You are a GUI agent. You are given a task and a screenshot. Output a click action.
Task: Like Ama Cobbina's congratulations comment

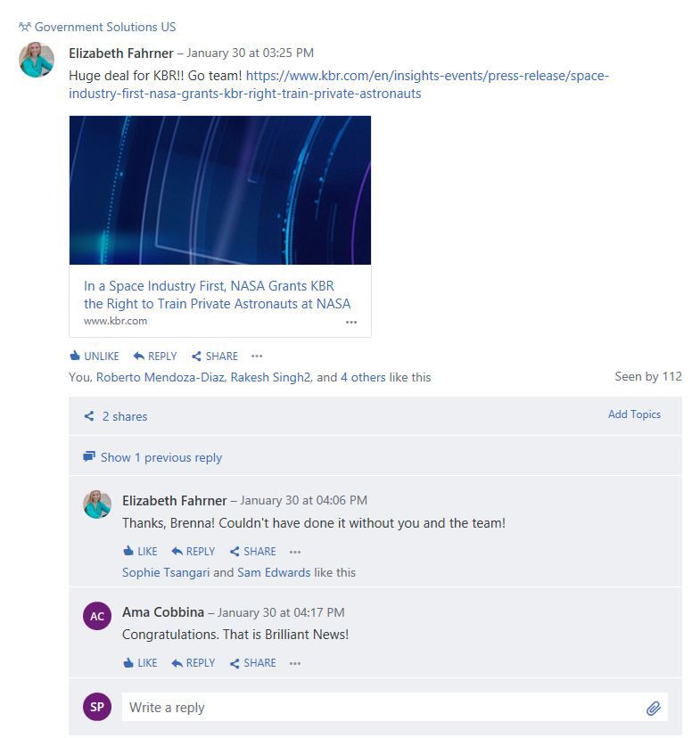[x=140, y=663]
